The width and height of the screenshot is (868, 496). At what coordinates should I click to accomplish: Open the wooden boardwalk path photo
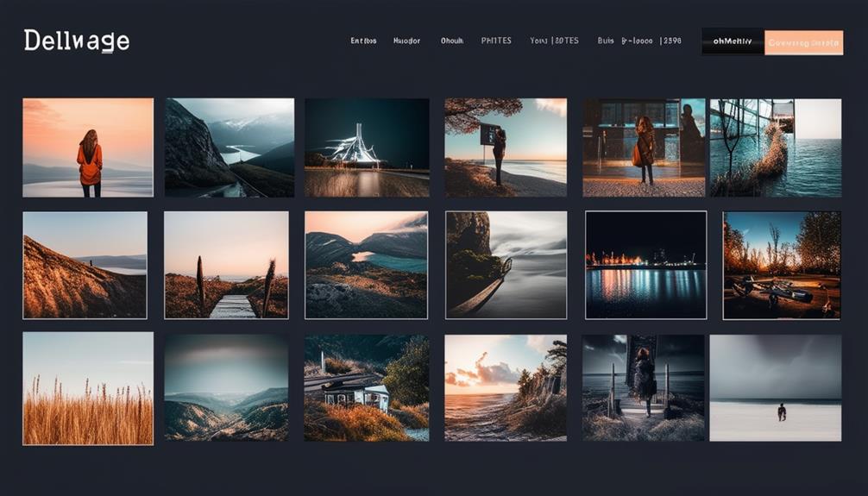pos(226,265)
